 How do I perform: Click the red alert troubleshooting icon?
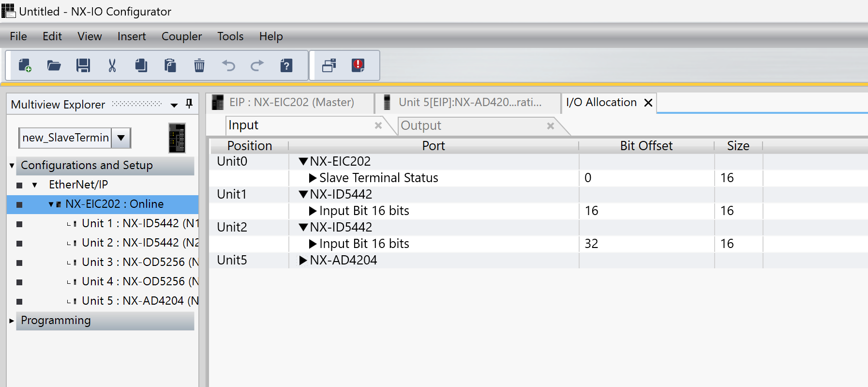[x=358, y=65]
